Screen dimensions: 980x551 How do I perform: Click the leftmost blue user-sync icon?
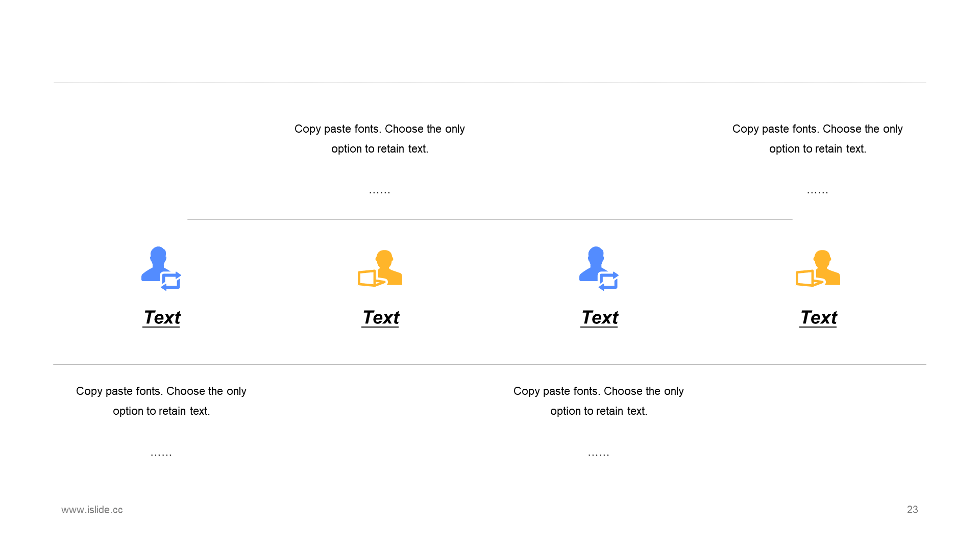[160, 268]
